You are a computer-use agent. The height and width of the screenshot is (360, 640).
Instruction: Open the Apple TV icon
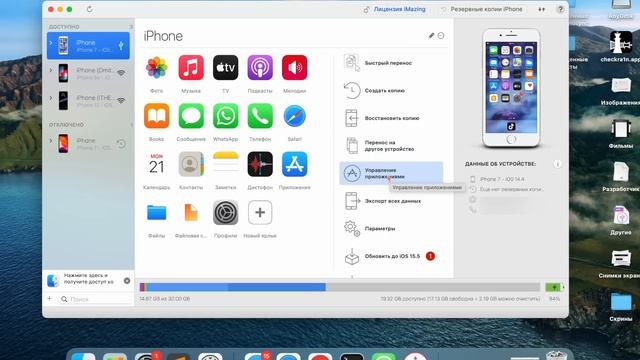point(225,68)
